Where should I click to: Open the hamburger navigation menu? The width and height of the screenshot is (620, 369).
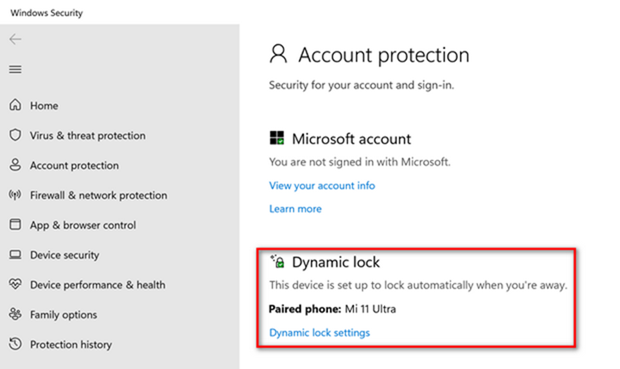(x=15, y=70)
